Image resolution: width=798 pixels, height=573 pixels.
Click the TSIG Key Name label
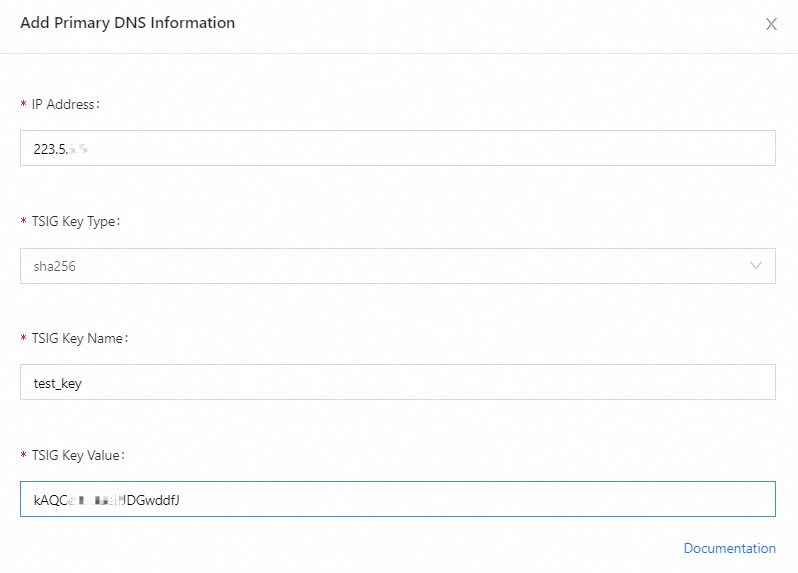point(80,338)
